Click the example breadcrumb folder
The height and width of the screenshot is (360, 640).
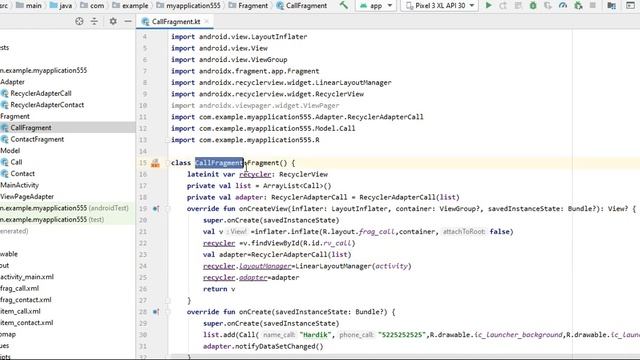click(130, 6)
